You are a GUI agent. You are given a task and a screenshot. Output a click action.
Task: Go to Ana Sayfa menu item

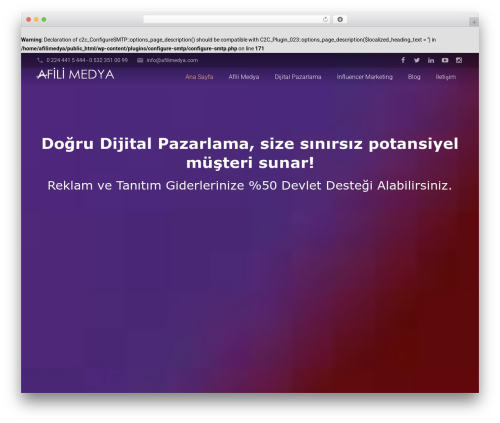click(x=199, y=77)
